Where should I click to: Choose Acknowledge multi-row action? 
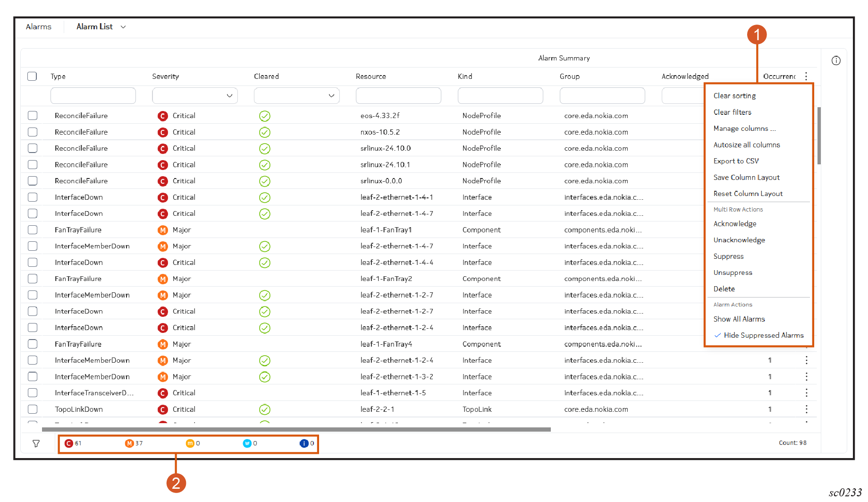pos(735,224)
